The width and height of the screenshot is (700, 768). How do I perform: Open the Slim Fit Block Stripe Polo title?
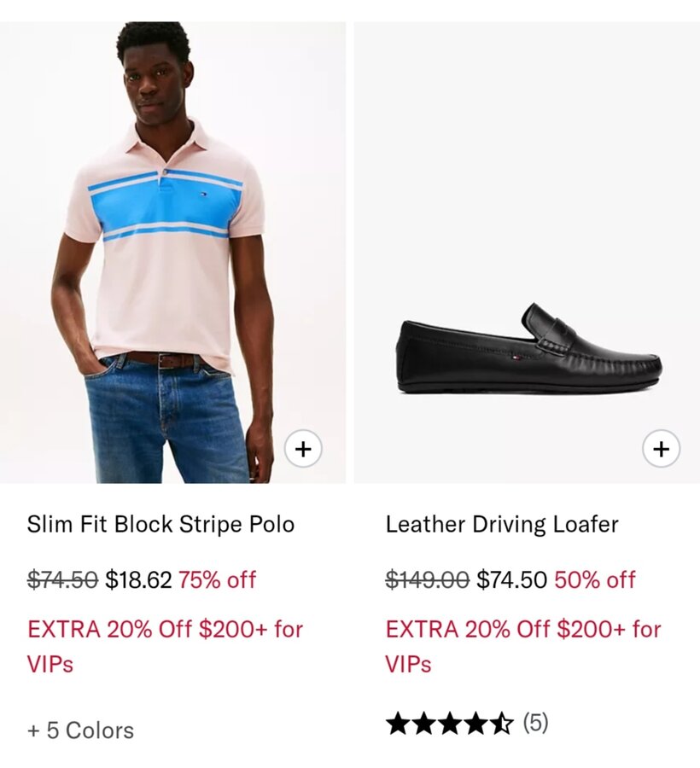[x=160, y=524]
